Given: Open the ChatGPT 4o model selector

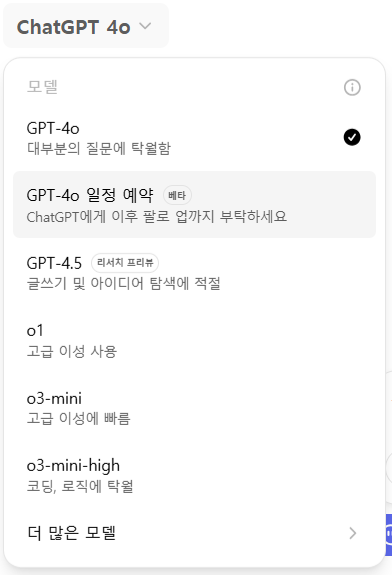Looking at the screenshot, I should pyautogui.click(x=85, y=26).
